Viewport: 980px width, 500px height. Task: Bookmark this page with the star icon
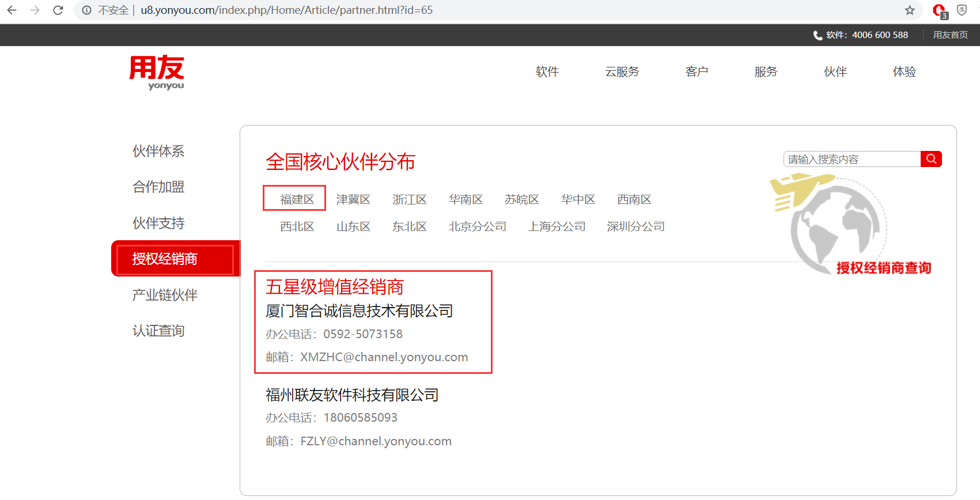(x=910, y=10)
